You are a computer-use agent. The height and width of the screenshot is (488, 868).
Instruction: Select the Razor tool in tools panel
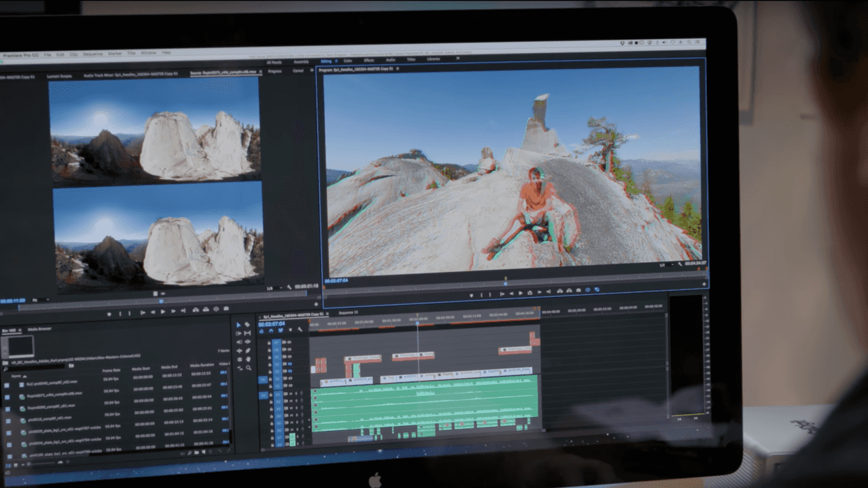247,324
